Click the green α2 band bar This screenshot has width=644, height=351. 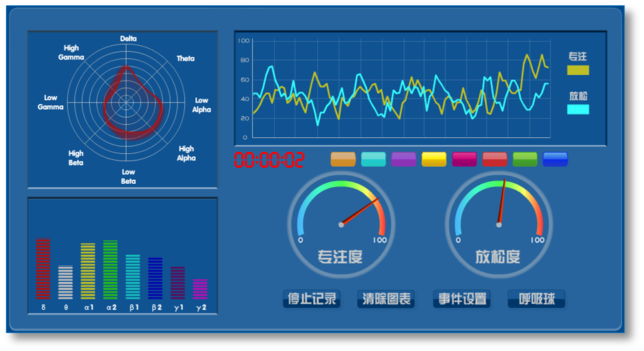point(111,269)
